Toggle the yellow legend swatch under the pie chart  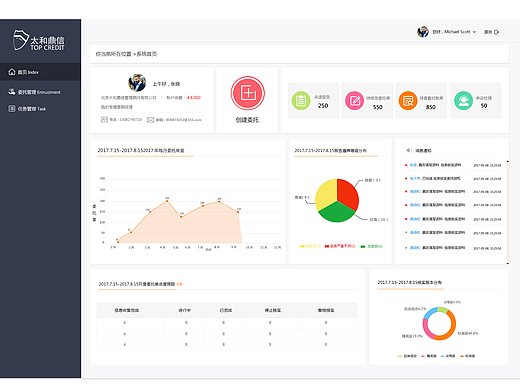click(x=302, y=246)
